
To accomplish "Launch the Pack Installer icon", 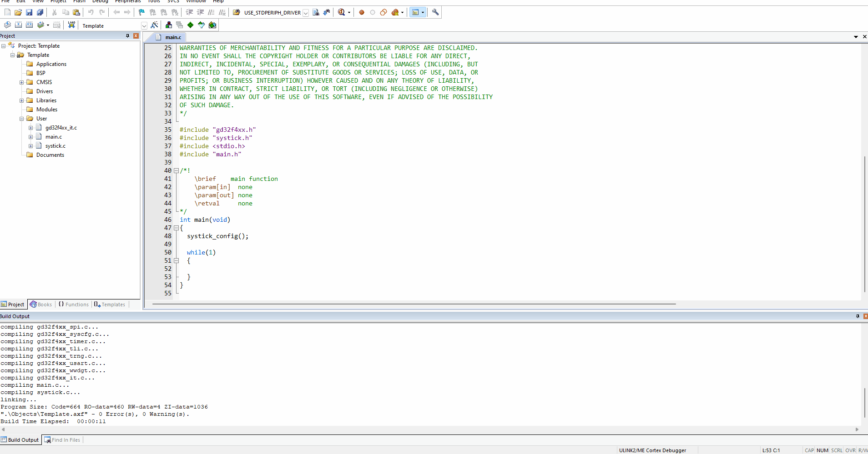I will click(212, 25).
